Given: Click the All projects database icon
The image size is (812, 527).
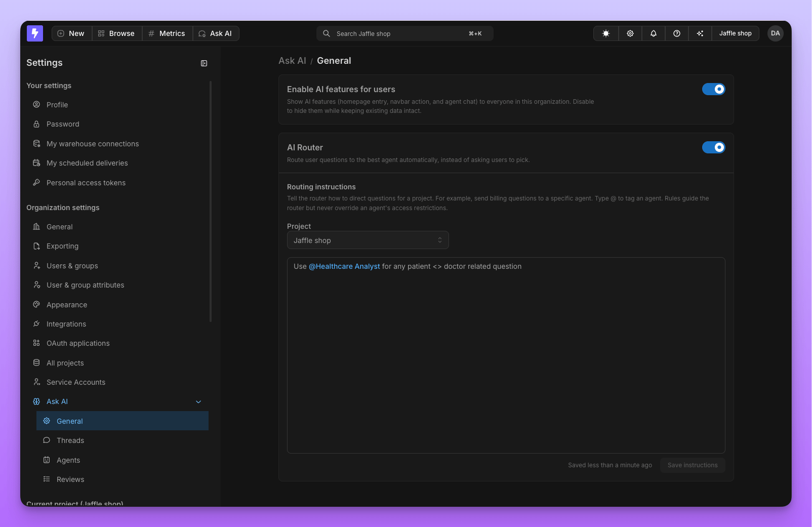Looking at the screenshot, I should [36, 362].
